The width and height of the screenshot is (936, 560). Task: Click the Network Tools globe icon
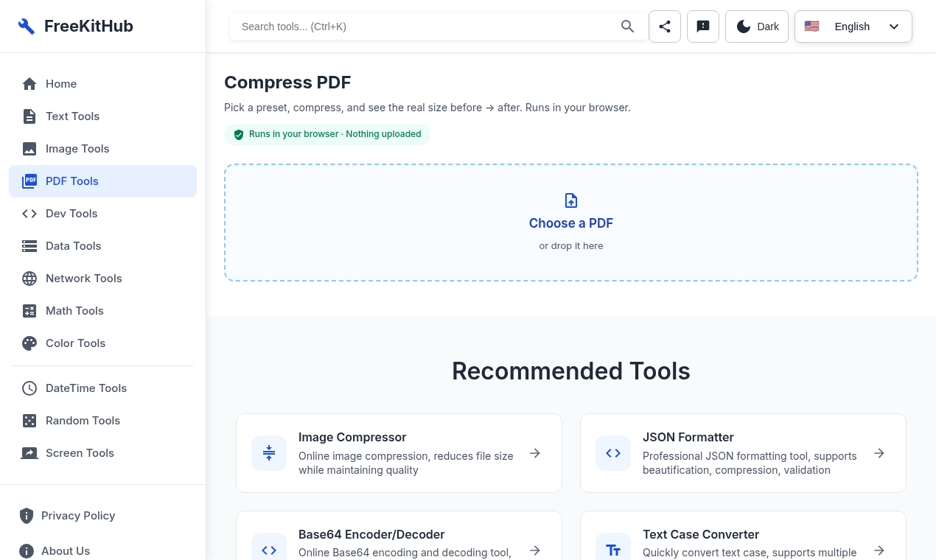(x=29, y=279)
